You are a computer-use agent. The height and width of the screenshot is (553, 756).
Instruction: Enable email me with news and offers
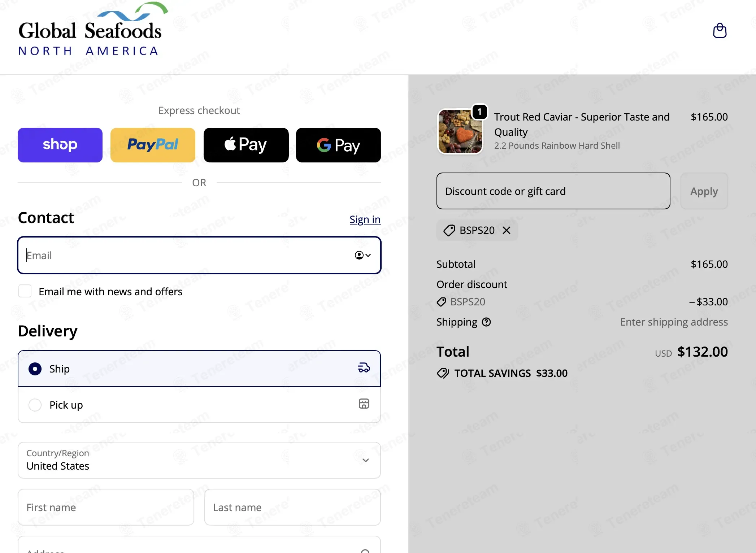point(25,291)
